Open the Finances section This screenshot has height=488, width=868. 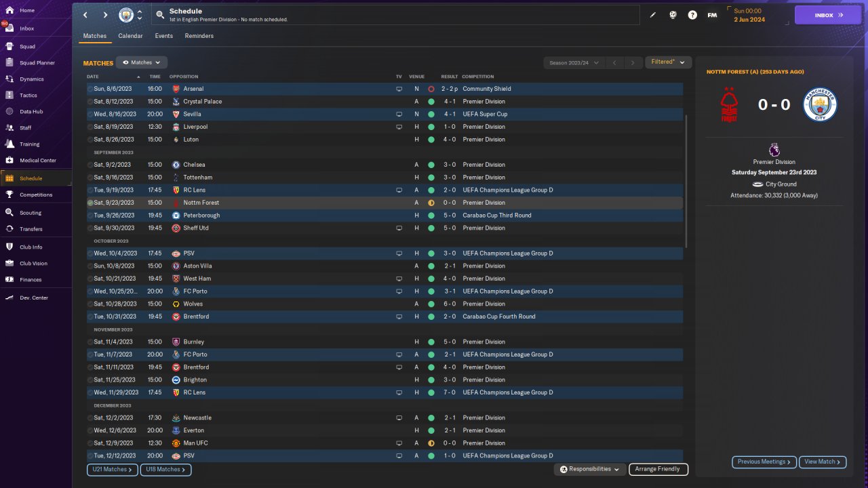pos(31,280)
